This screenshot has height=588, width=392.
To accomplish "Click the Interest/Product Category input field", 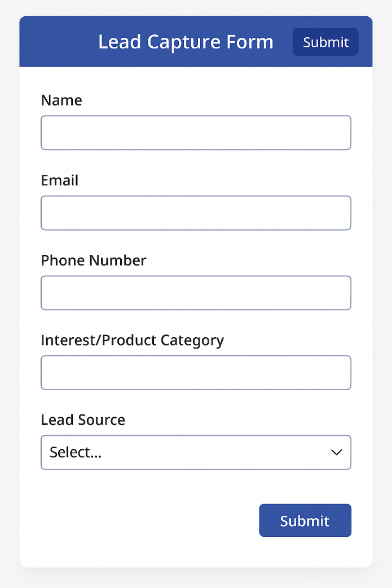I will [x=196, y=373].
